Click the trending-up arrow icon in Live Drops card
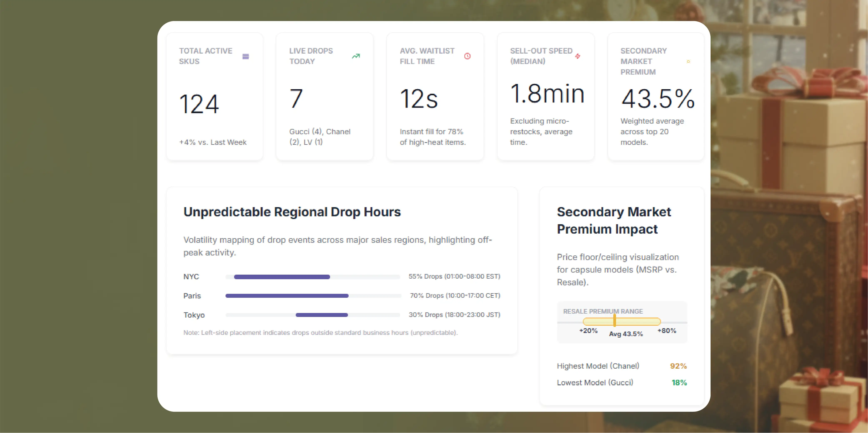868x433 pixels. coord(356,56)
